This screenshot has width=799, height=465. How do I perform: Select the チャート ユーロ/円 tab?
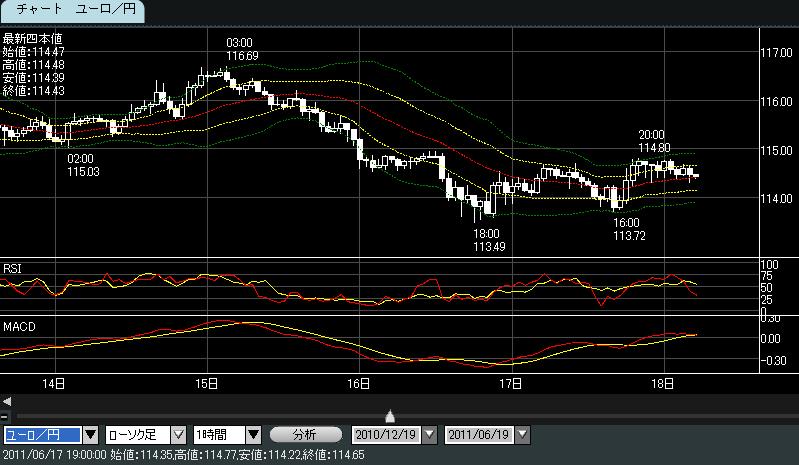(72, 11)
